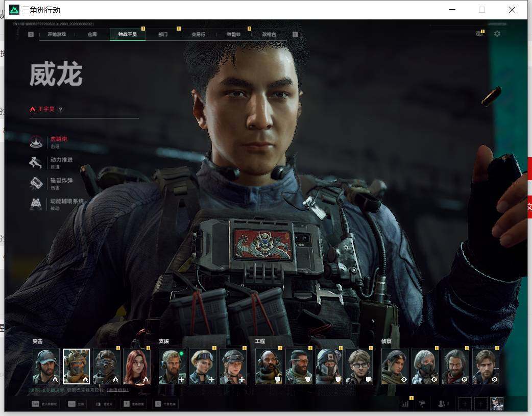Screen dimensions: 532x416
Task: Click the 邀请组队 link in world chat
Action: 118,390
